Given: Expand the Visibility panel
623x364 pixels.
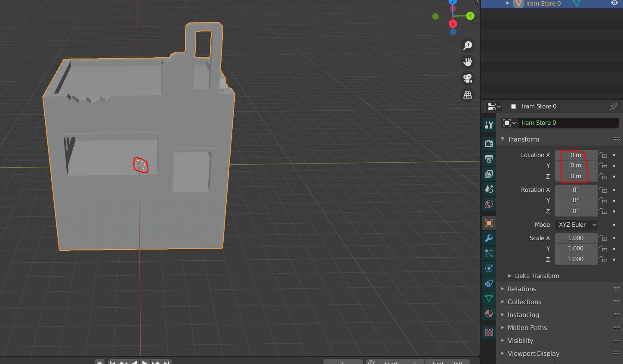Looking at the screenshot, I should coord(503,341).
